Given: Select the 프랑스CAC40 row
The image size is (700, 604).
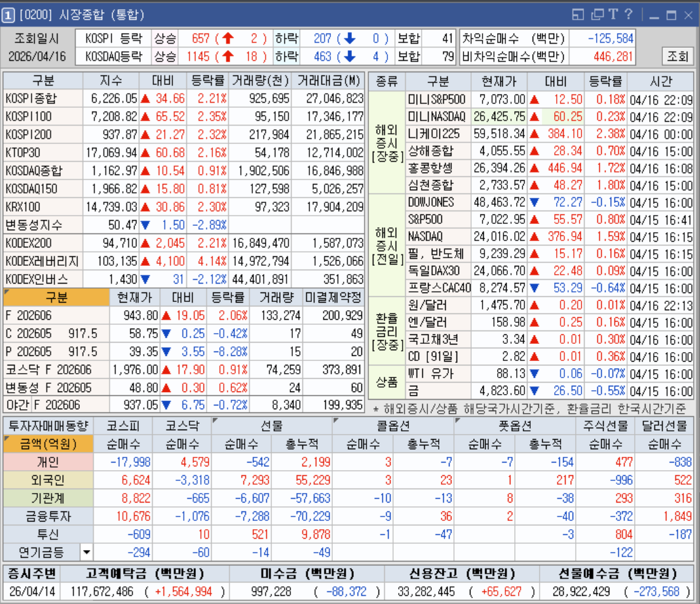Looking at the screenshot, I should pyautogui.click(x=438, y=288).
